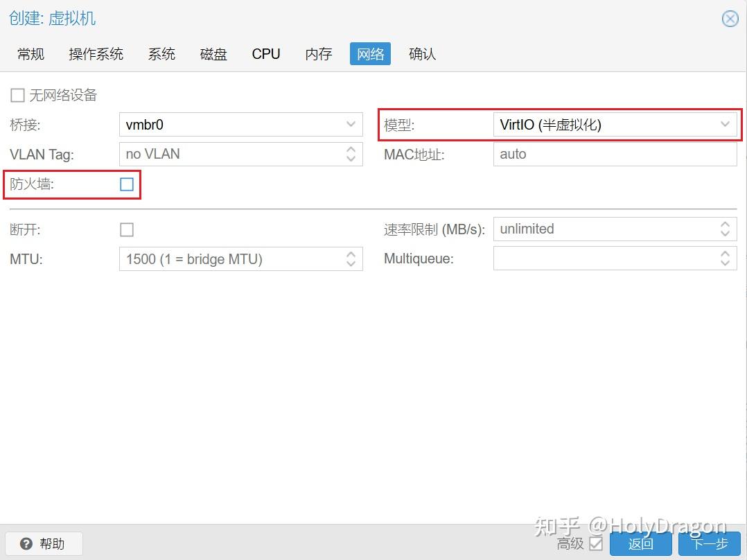Enable the 无网络设备 checkbox
Viewport: 747px width, 560px height.
[x=17, y=95]
